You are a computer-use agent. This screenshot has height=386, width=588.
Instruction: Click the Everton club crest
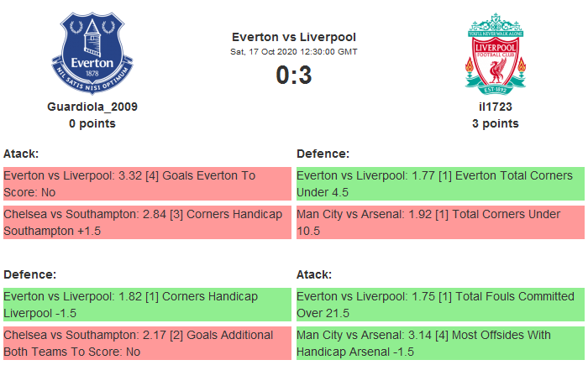point(92,53)
